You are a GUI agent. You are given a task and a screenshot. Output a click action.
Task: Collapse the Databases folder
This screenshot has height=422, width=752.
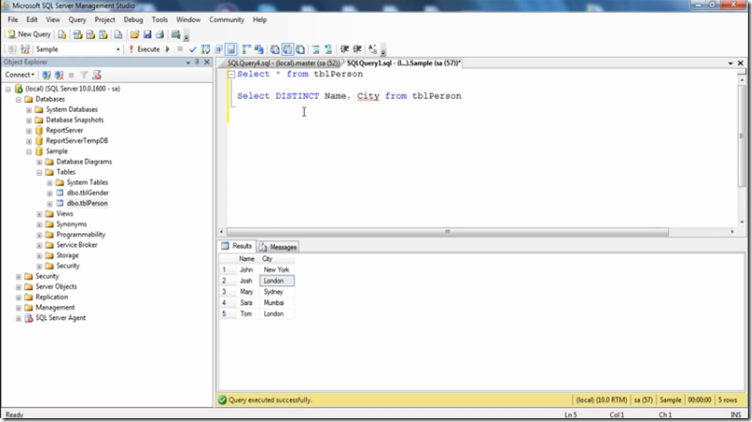point(19,99)
